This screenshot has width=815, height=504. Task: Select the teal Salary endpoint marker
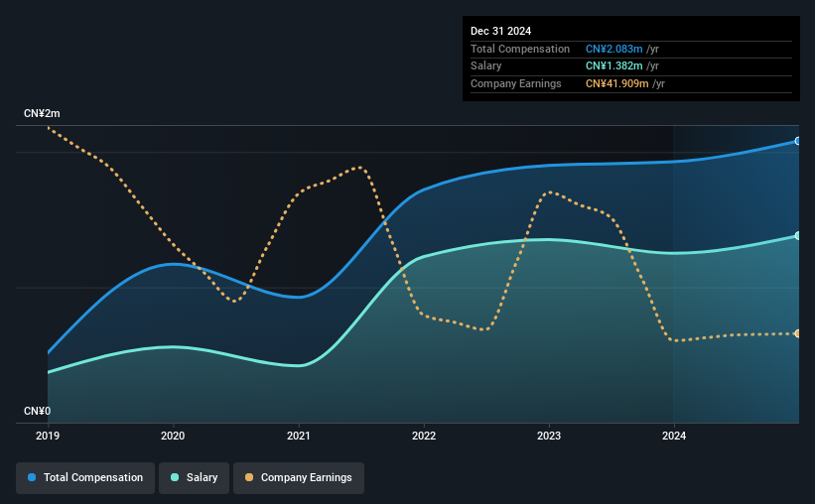pos(798,236)
